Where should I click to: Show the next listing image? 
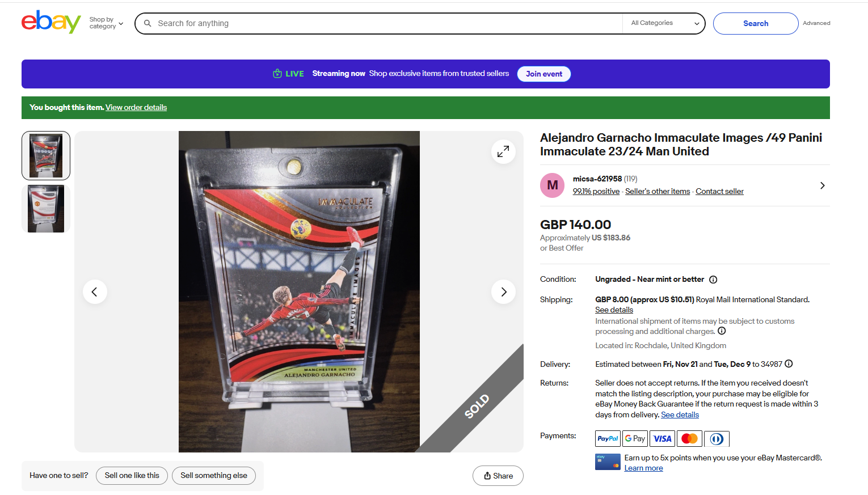503,292
